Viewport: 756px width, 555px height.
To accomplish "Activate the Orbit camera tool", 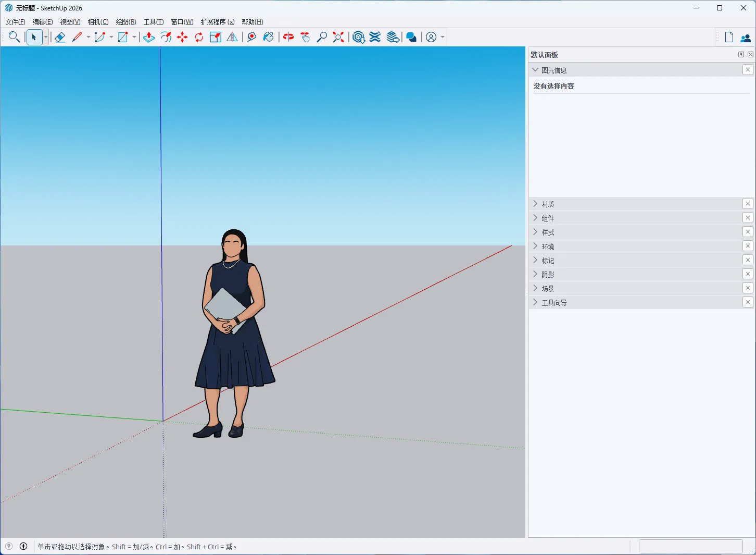I will pos(288,37).
